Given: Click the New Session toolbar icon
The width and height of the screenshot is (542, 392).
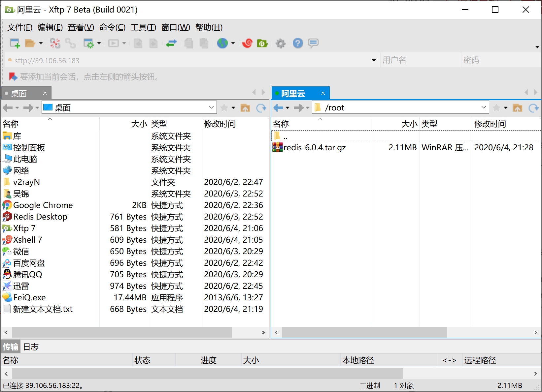Looking at the screenshot, I should pos(15,43).
